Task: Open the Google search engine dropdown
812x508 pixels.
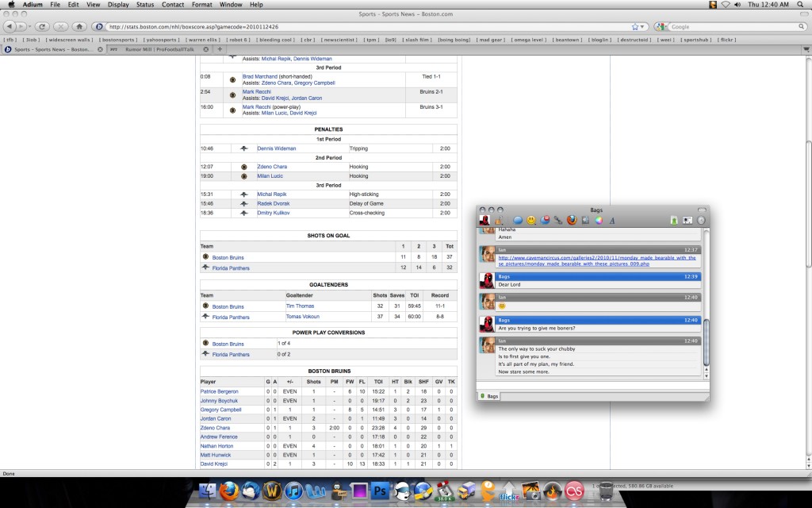Action: click(x=661, y=26)
